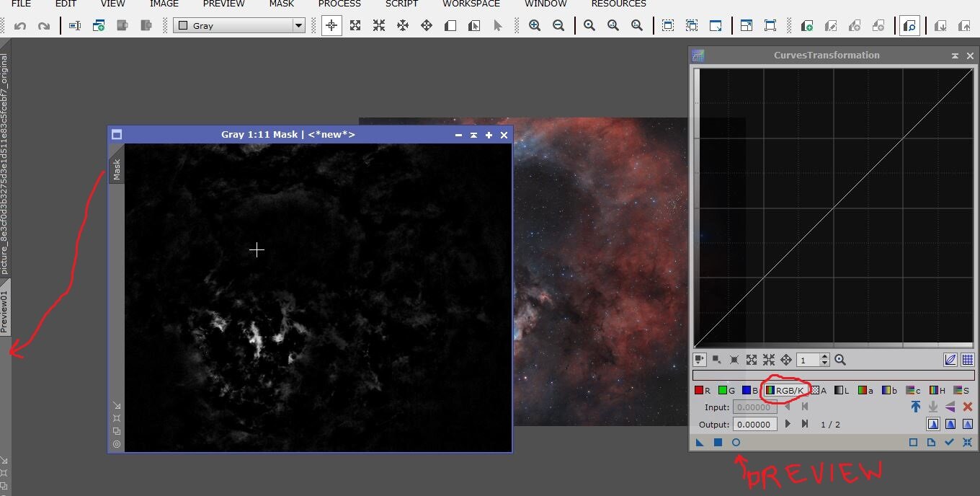The image size is (980, 496).
Task: Click the undo arrow in toolbar
Action: click(x=20, y=26)
